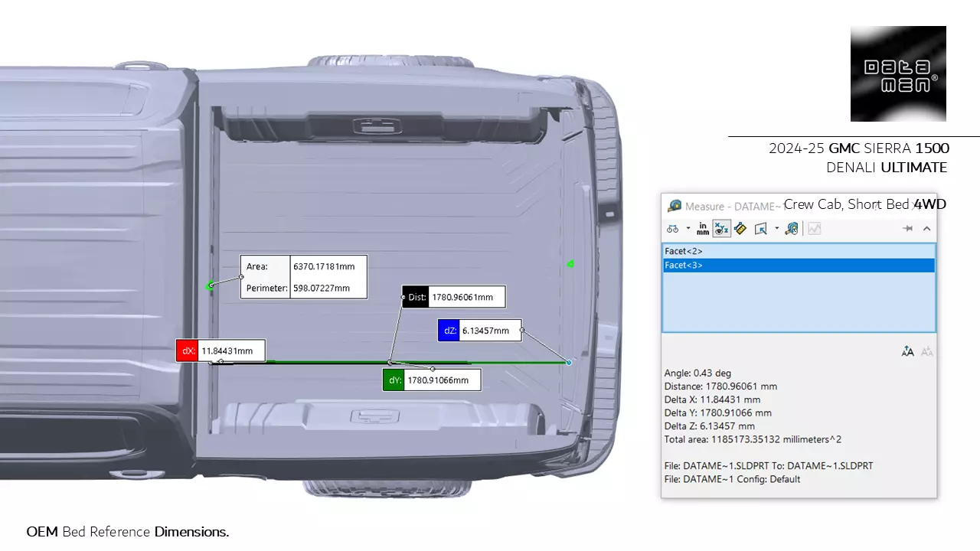Open the Arc/Circle Measurements tool

673,229
